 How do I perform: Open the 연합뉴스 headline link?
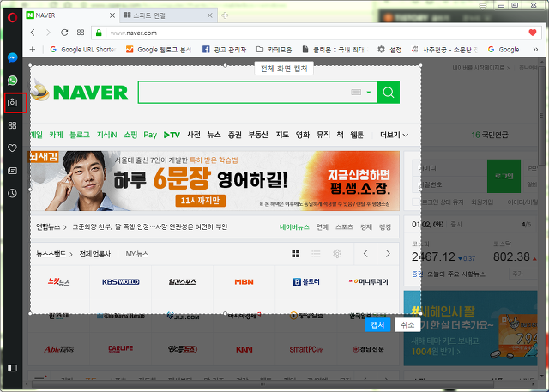150,226
